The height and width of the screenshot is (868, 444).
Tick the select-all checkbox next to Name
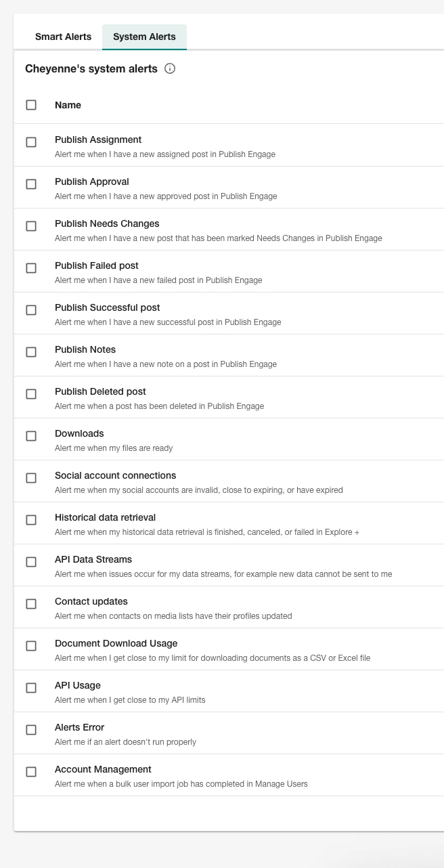[x=31, y=105]
